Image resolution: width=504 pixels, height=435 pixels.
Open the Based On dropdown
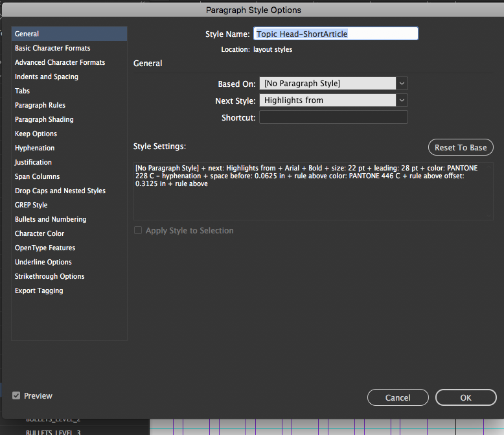tap(334, 84)
